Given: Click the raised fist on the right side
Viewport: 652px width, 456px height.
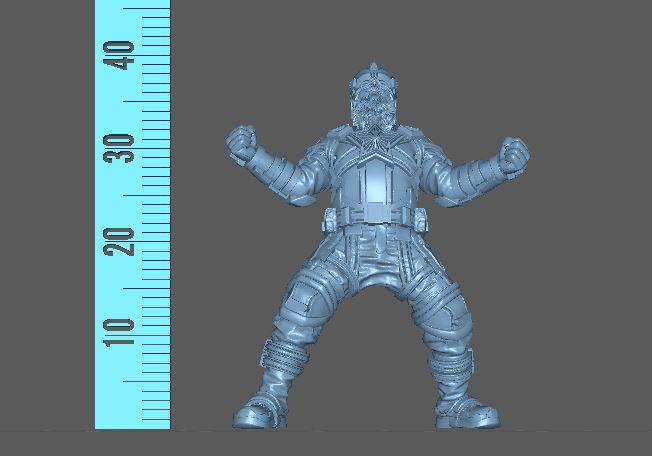Looking at the screenshot, I should tap(514, 153).
